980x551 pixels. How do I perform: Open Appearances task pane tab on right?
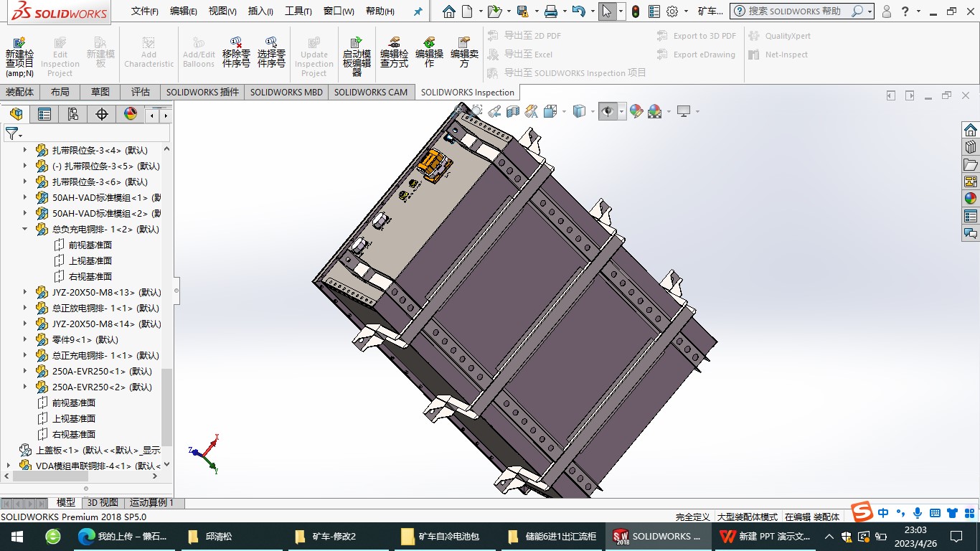971,199
